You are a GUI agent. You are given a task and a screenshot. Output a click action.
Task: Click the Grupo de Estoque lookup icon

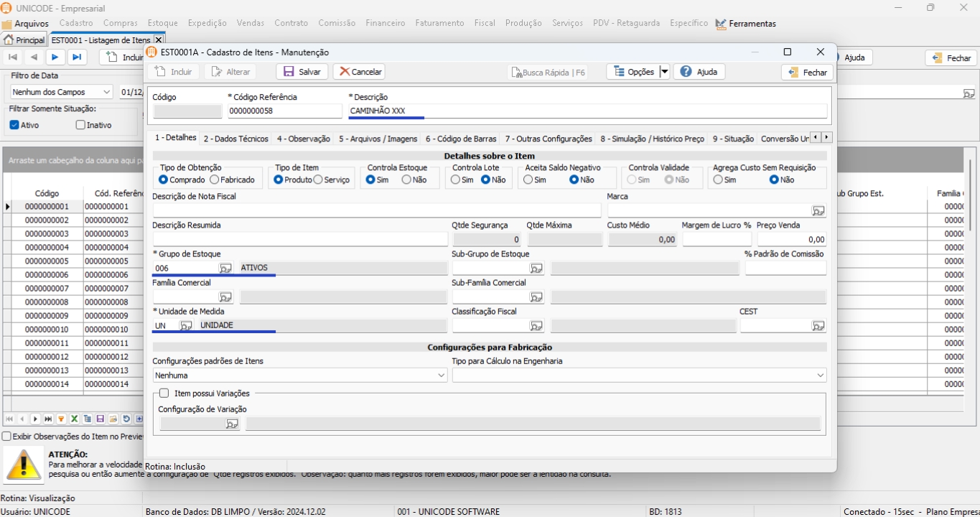click(x=225, y=269)
